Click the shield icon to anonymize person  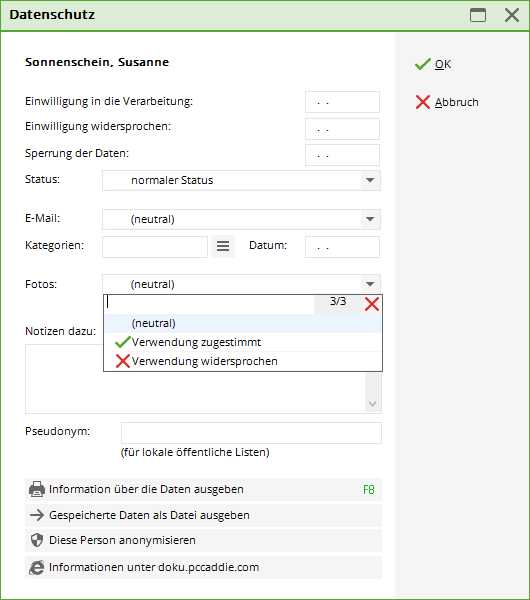(37, 540)
